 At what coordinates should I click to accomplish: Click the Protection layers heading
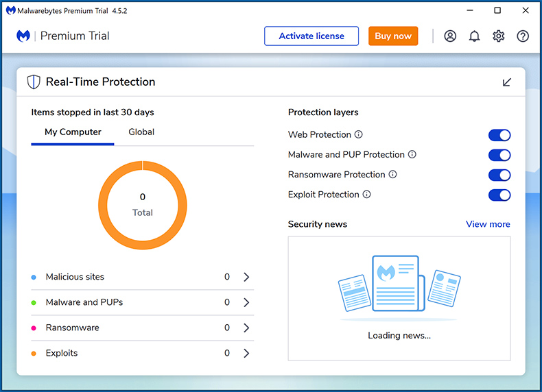pyautogui.click(x=323, y=112)
